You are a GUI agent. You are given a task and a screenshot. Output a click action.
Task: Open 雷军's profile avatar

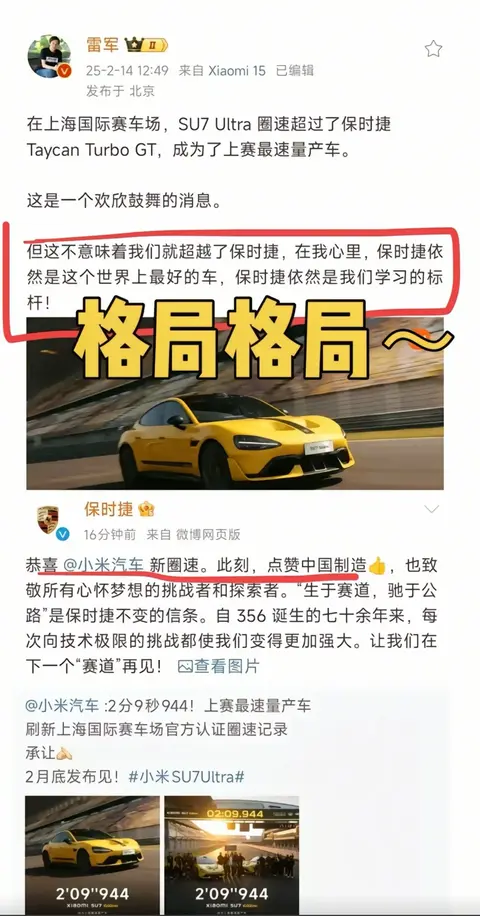click(49, 56)
